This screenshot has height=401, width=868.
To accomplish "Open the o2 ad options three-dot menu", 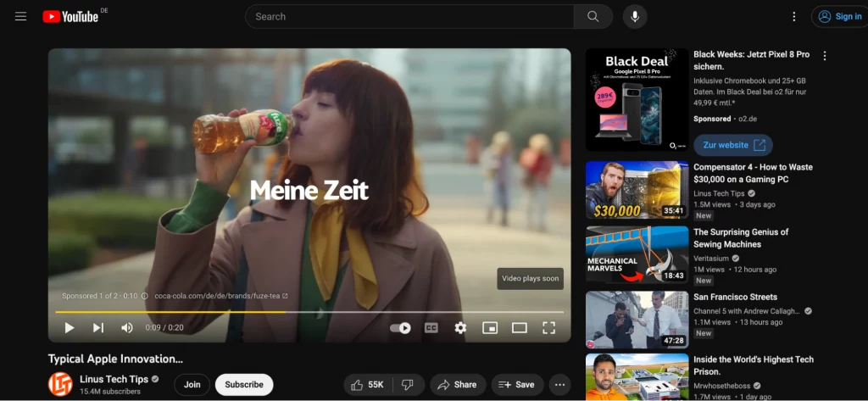I will 825,56.
